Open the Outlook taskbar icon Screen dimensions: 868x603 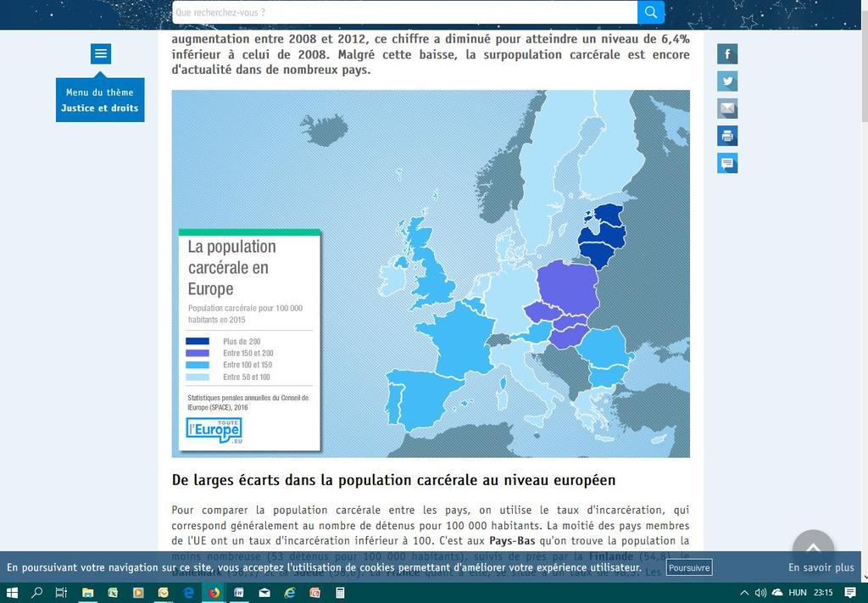tap(164, 593)
